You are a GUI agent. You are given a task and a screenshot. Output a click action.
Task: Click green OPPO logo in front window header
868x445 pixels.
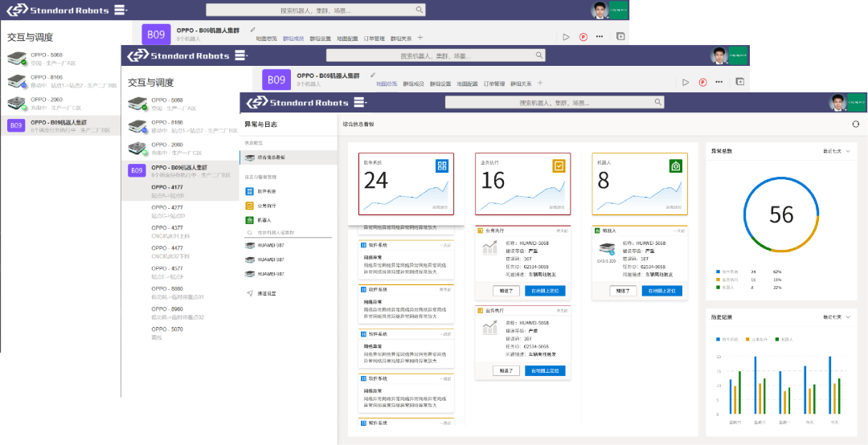(857, 102)
